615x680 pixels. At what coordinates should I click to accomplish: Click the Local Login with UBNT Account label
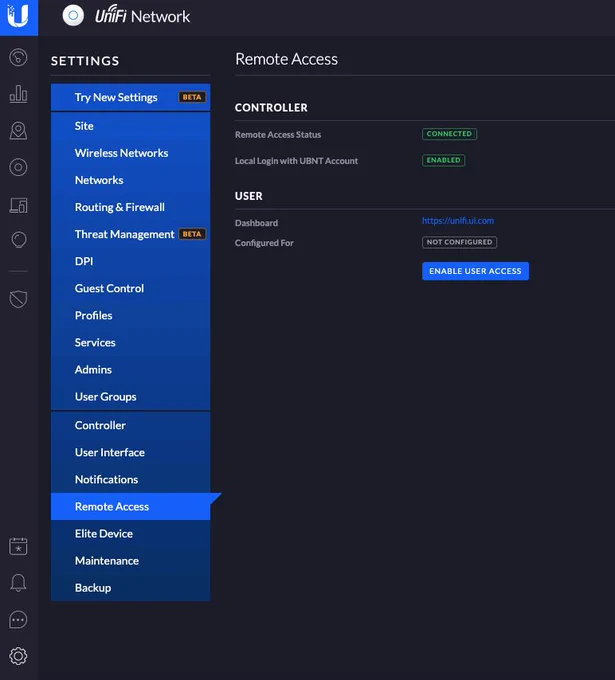[x=297, y=161]
